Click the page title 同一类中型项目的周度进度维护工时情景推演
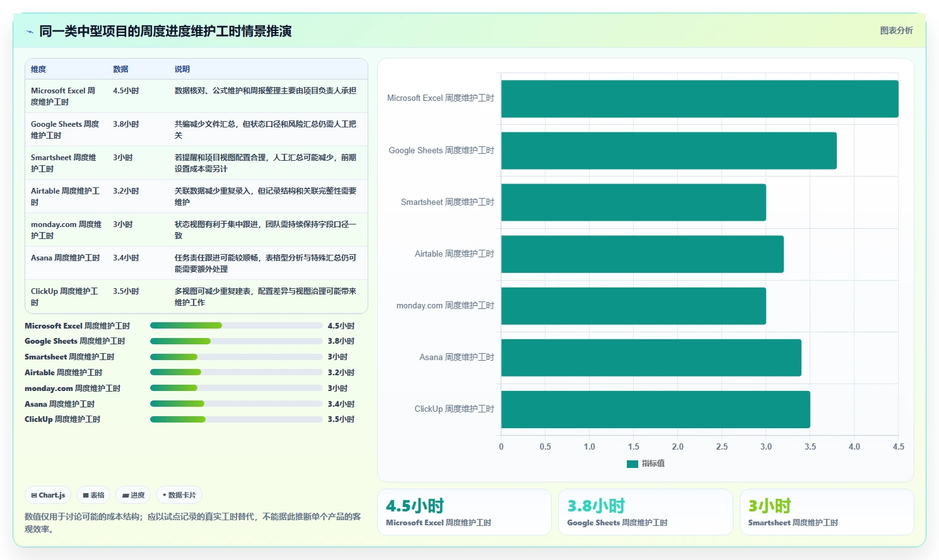Viewport: 939px width, 560px height. click(165, 31)
